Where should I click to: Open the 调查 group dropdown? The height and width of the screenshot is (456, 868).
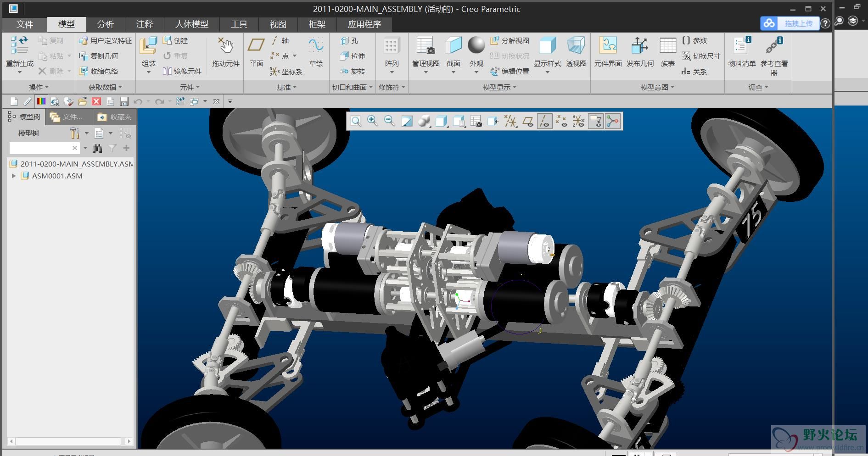pos(758,87)
